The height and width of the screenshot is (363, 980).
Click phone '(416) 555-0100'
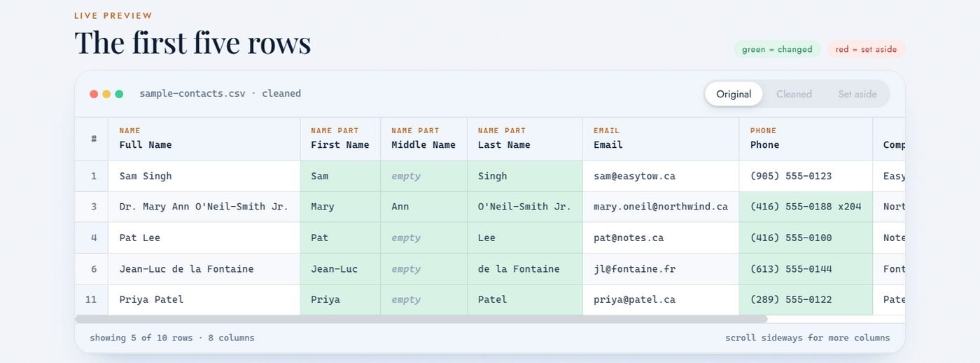click(x=806, y=238)
